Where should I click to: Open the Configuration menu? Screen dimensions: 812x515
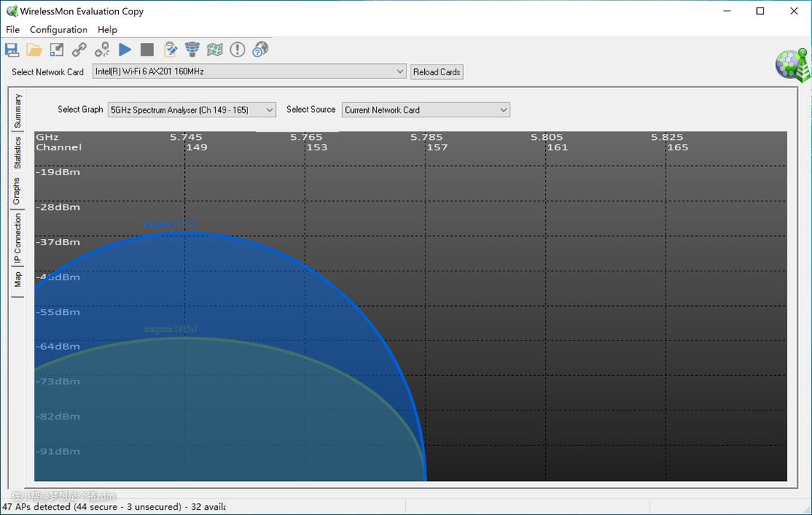coord(59,30)
